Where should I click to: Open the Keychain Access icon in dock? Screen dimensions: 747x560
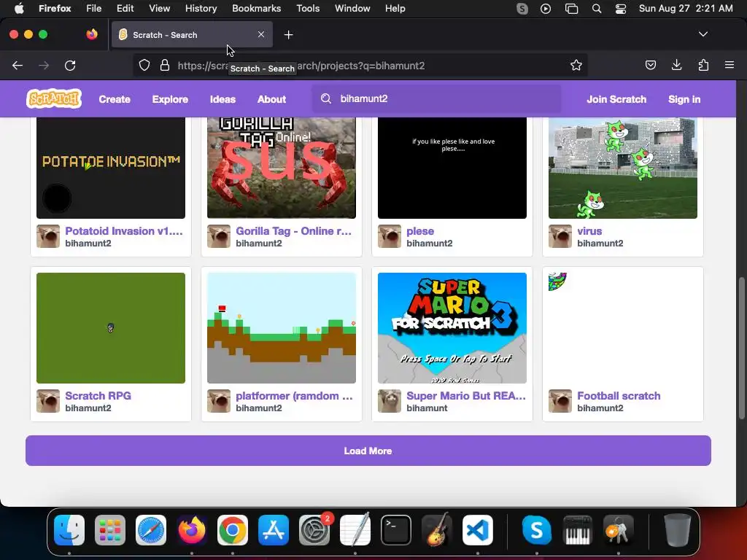618,530
